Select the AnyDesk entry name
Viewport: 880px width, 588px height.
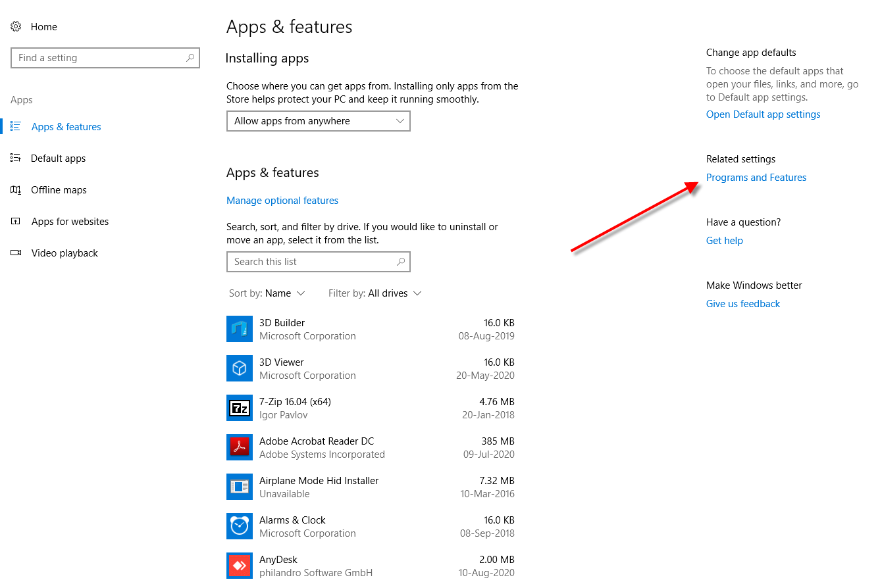[278, 560]
